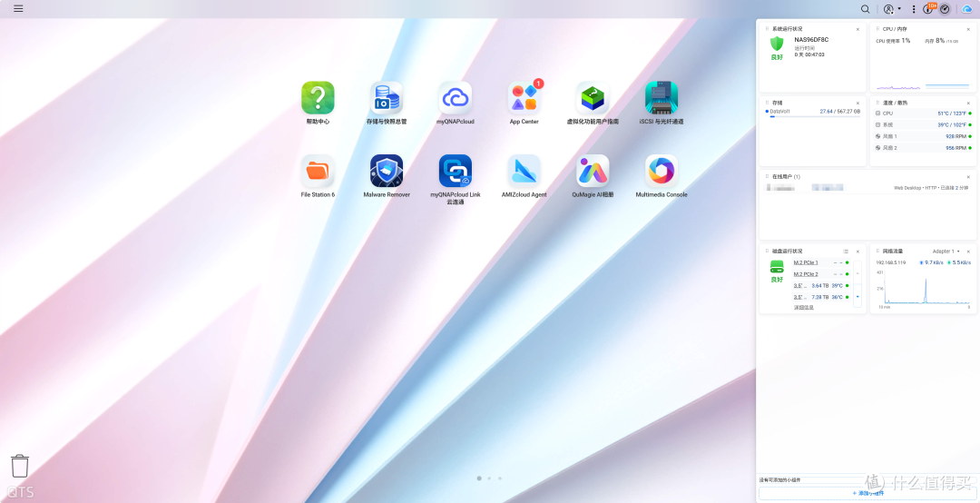Click 风扇 2 row 956 RPM
Screen dimensions: 980x503
pyautogui.click(x=923, y=148)
